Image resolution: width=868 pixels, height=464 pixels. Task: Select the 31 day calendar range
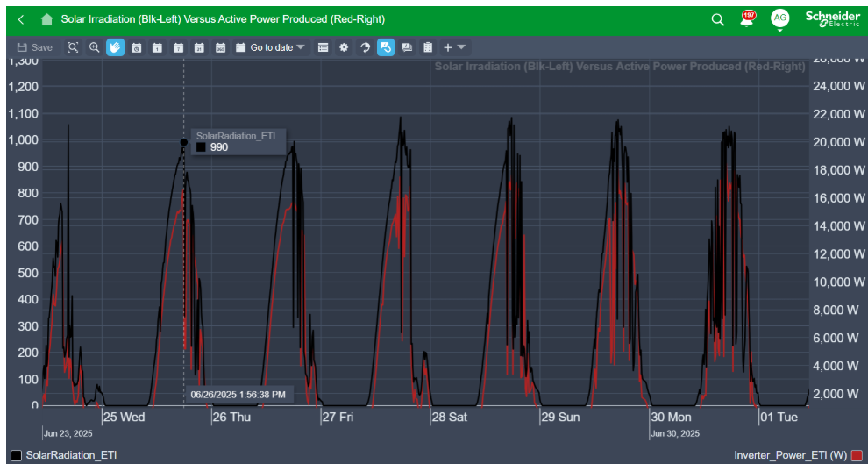(x=199, y=47)
